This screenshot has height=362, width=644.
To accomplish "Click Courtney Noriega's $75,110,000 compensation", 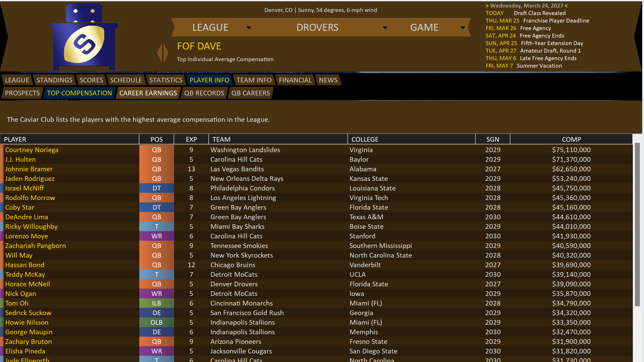I will click(x=571, y=150).
